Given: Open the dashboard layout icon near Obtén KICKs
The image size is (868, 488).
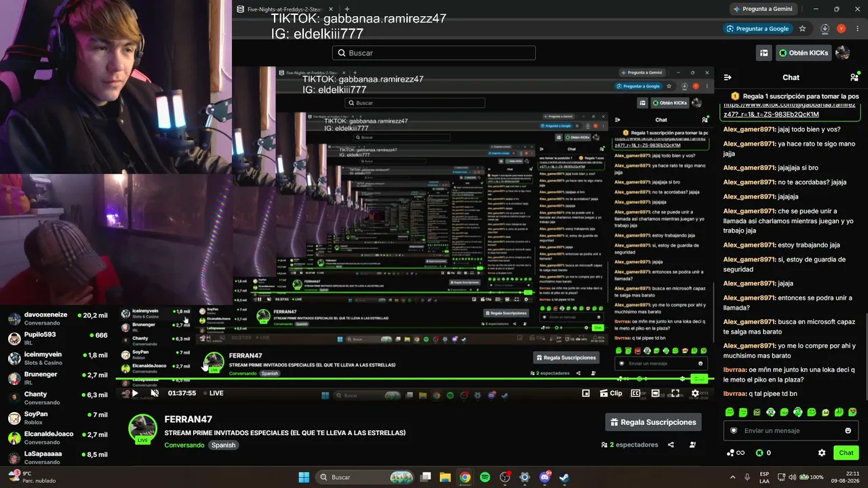Looking at the screenshot, I should click(764, 53).
